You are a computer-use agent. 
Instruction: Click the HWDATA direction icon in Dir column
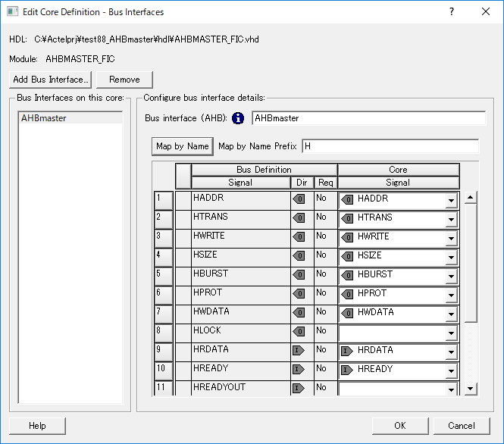click(x=299, y=312)
